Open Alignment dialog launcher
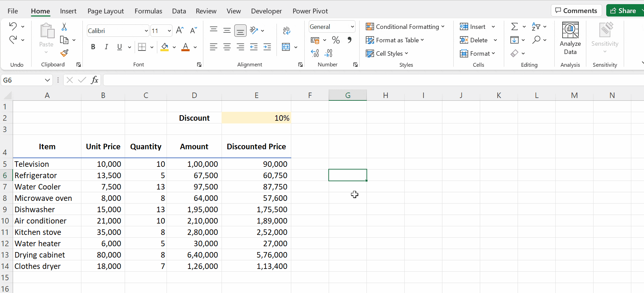 301,65
